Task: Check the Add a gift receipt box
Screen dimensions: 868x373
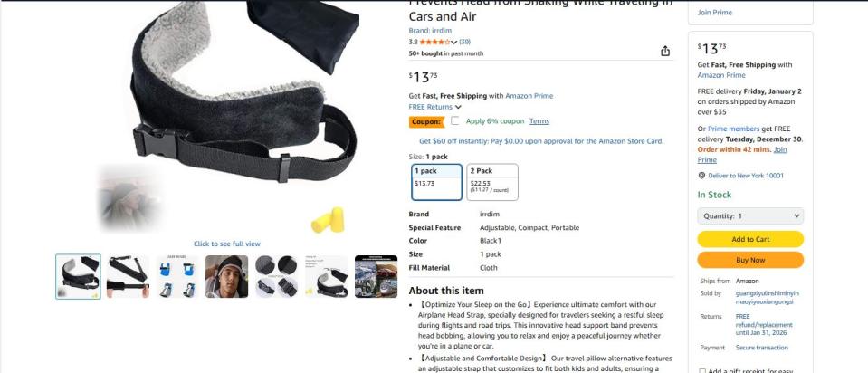Action: tap(702, 371)
